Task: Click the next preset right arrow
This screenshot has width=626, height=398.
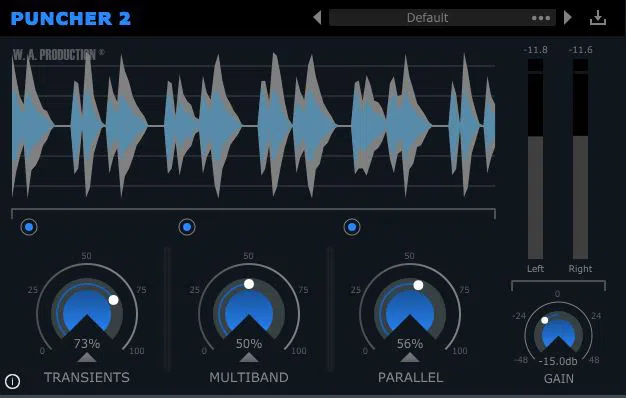Action: [x=567, y=18]
